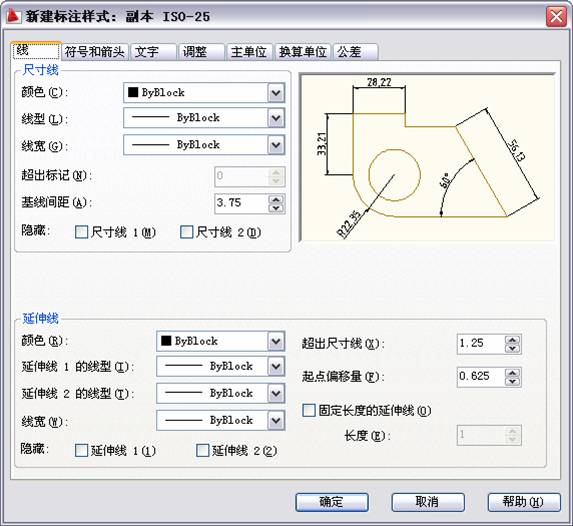Check 固定长度的延伸线 option
Image resolution: width=573 pixels, height=526 pixels.
[308, 410]
